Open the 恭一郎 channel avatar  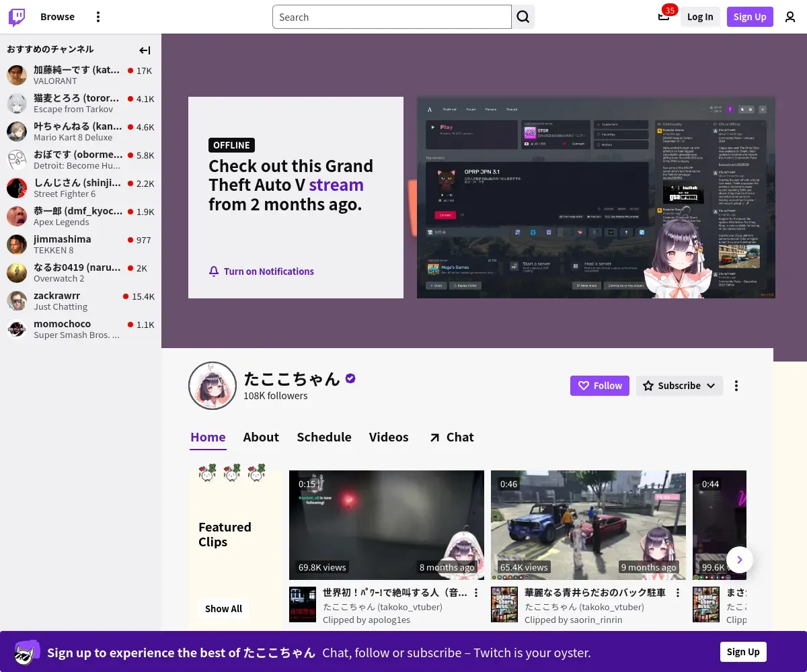point(17,216)
